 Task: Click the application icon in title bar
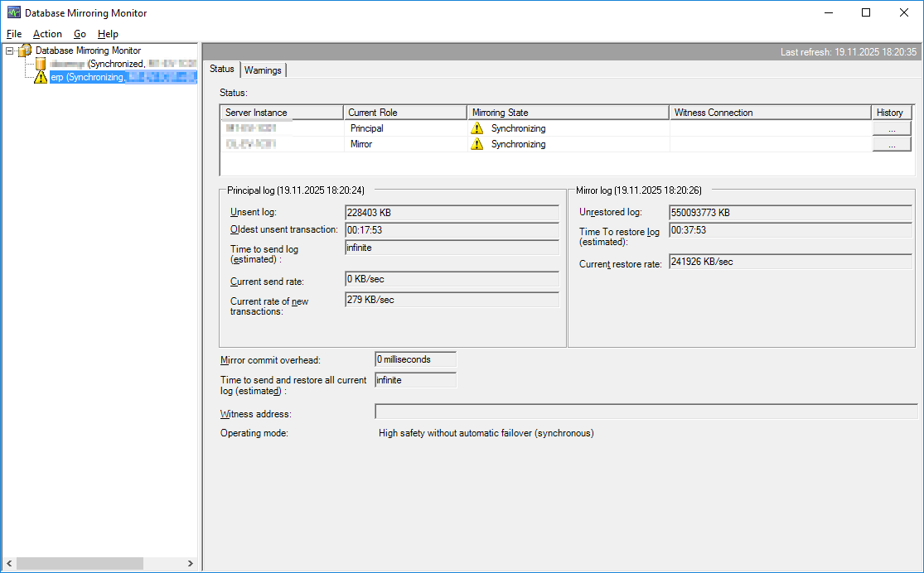click(13, 13)
